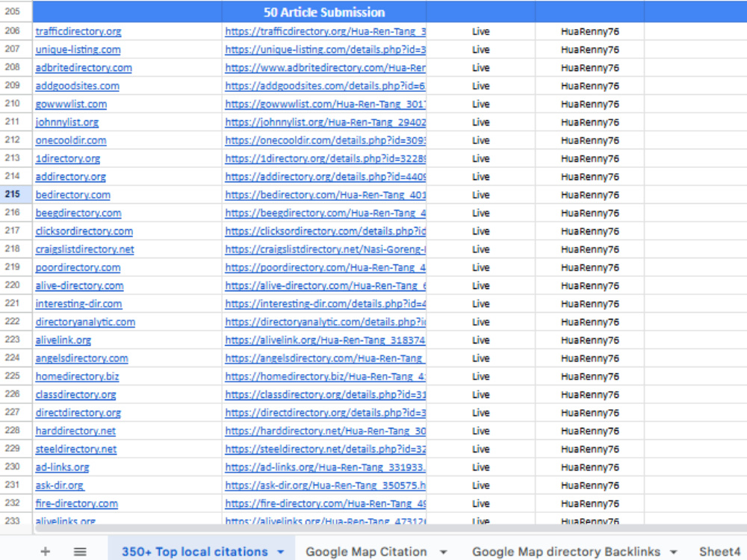
Task: Select row header 232
Action: pyautogui.click(x=16, y=503)
